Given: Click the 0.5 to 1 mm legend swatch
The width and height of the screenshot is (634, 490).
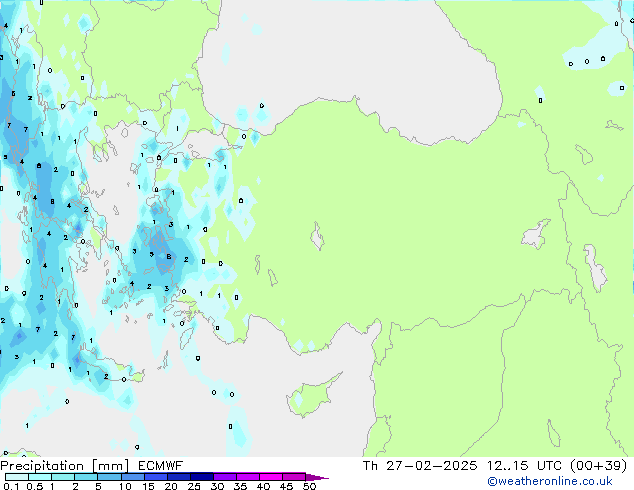Looking at the screenshot, I should pos(40,477).
